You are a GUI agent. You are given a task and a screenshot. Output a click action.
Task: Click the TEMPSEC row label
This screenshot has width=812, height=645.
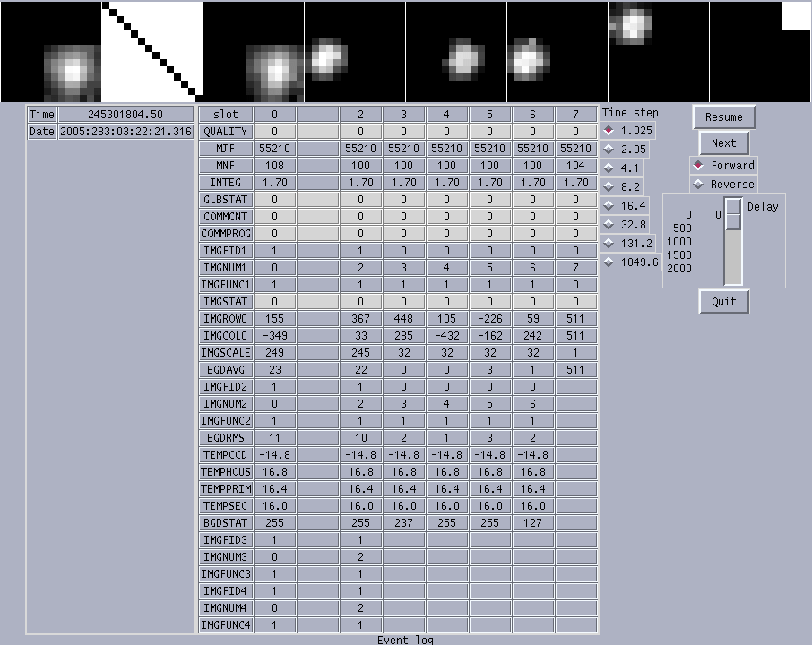click(x=226, y=506)
